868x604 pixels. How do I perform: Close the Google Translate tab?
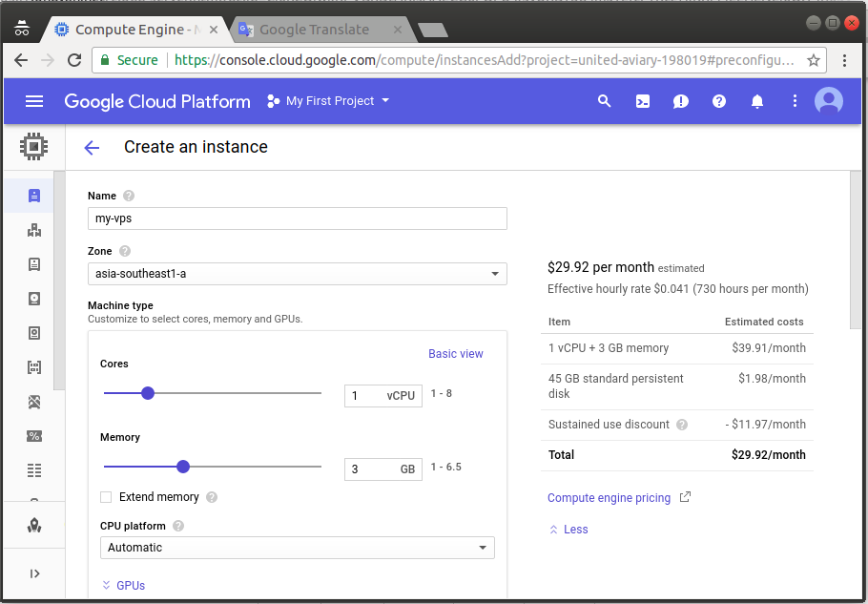coord(398,30)
